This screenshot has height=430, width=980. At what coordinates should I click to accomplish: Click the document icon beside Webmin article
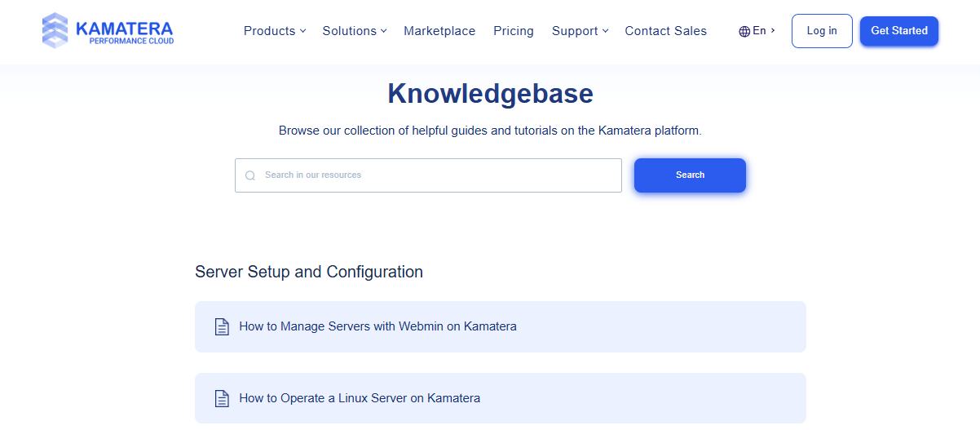[x=222, y=326]
